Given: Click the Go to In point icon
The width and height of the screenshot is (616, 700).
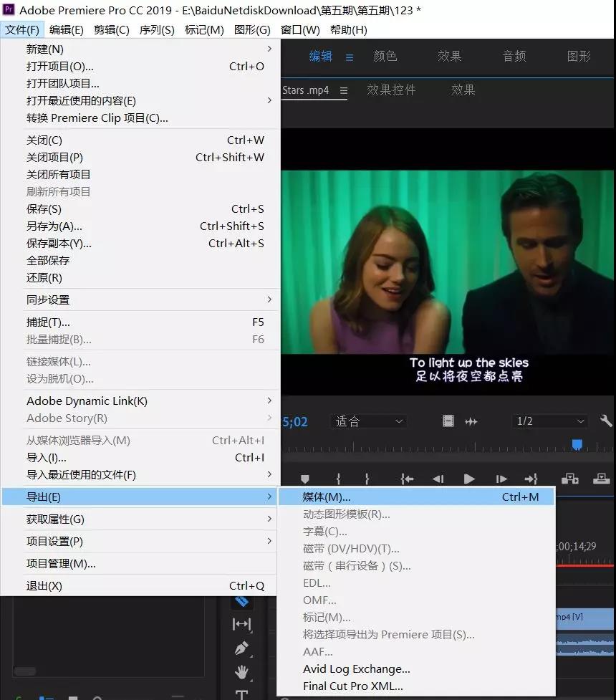Looking at the screenshot, I should 407,479.
